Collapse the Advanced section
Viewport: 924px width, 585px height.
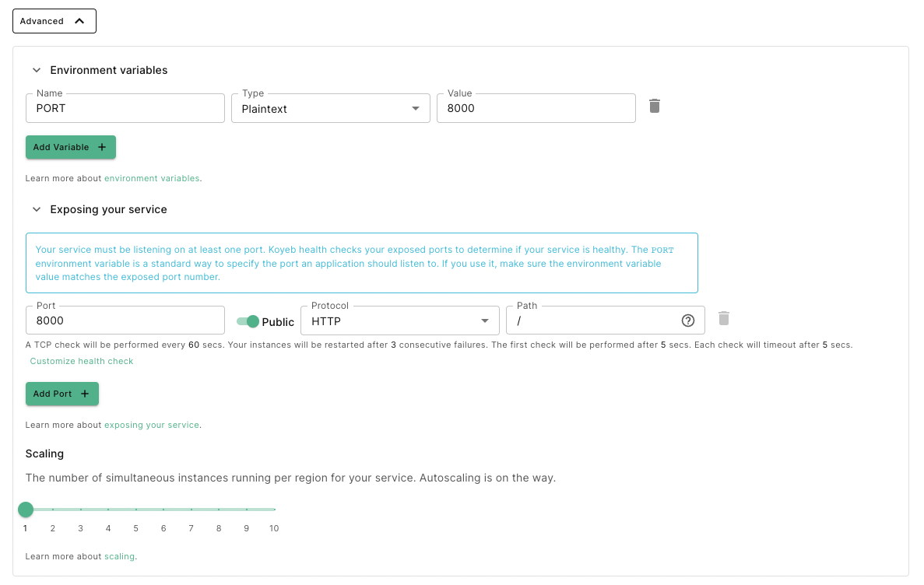coord(54,21)
